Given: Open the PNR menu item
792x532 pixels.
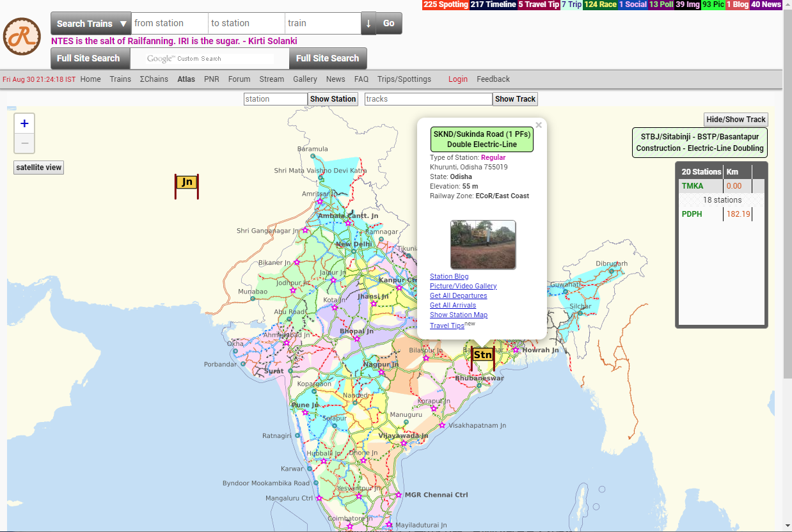Looking at the screenshot, I should [211, 79].
